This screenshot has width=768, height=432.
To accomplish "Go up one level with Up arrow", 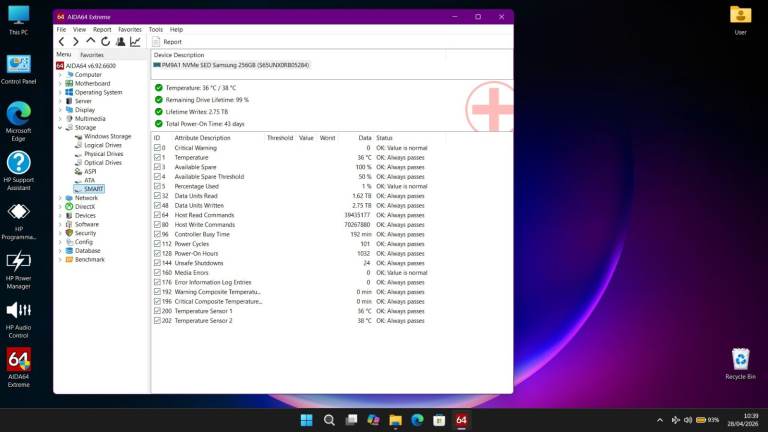I will coord(91,42).
